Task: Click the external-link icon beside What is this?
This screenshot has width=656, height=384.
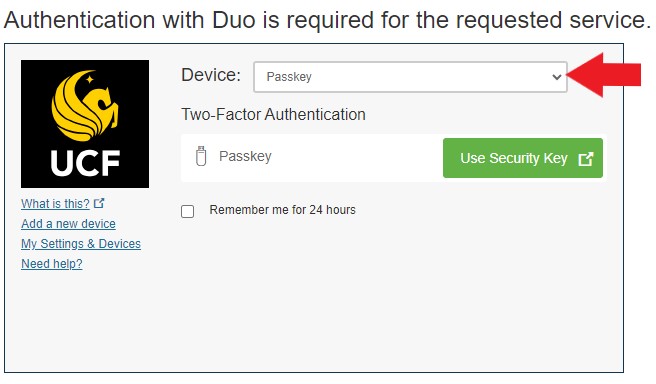Action: 99,203
